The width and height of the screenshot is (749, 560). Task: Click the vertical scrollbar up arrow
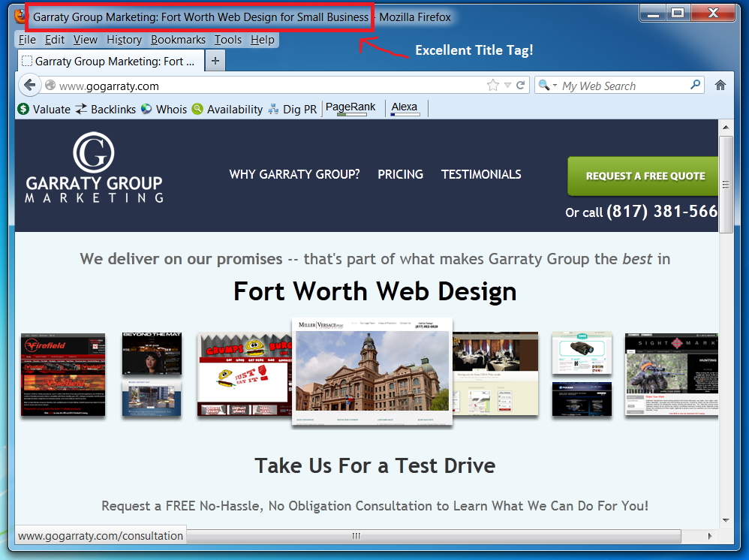click(726, 127)
